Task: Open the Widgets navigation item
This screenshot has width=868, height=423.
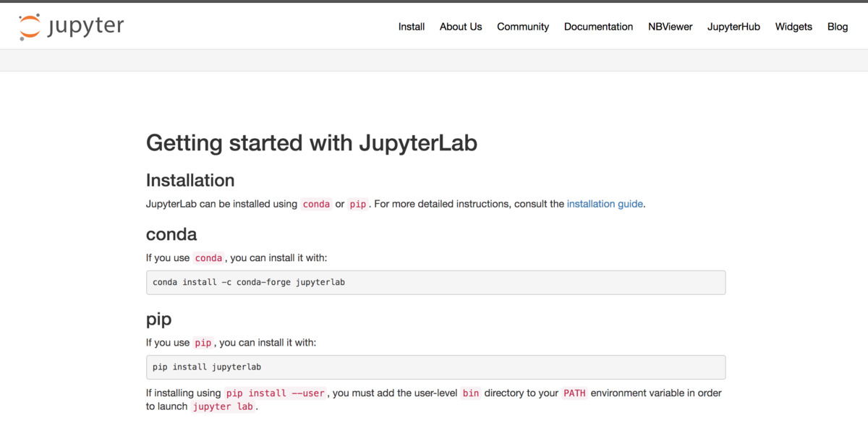Action: point(793,27)
